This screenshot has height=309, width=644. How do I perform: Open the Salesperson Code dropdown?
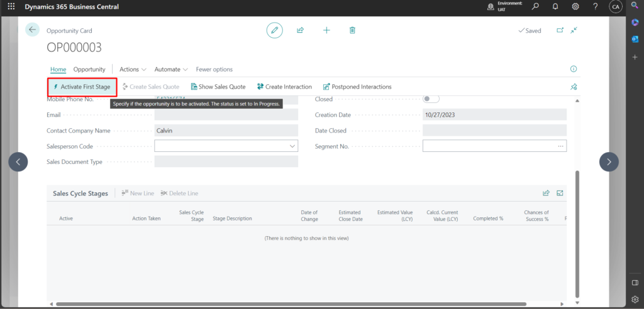(x=292, y=146)
